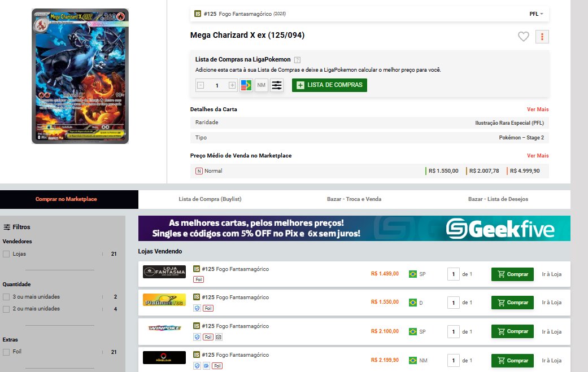This screenshot has width=588, height=372.
Task: Switch to Lista de Compra (Buylist) tab
Action: click(210, 199)
